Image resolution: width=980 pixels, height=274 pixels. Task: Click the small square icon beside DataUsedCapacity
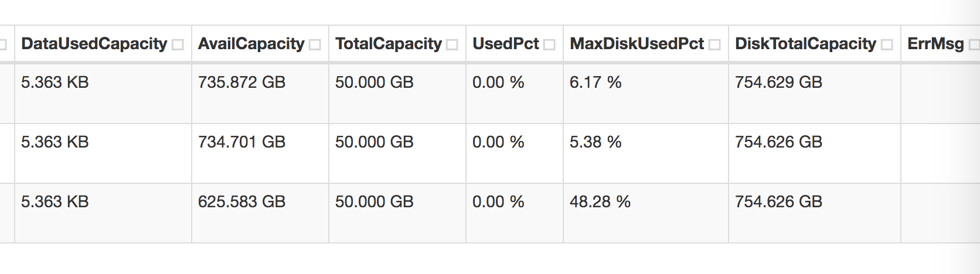coord(178,45)
